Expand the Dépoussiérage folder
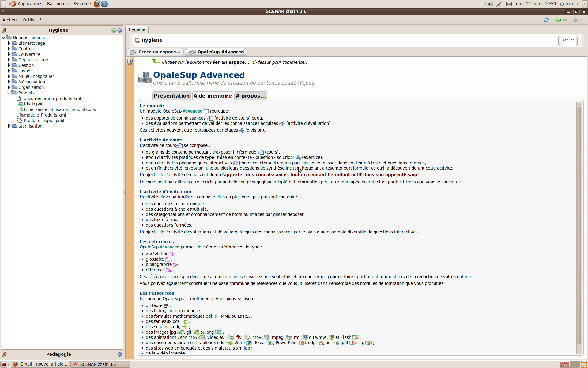The width and height of the screenshot is (588, 368). 9,60
